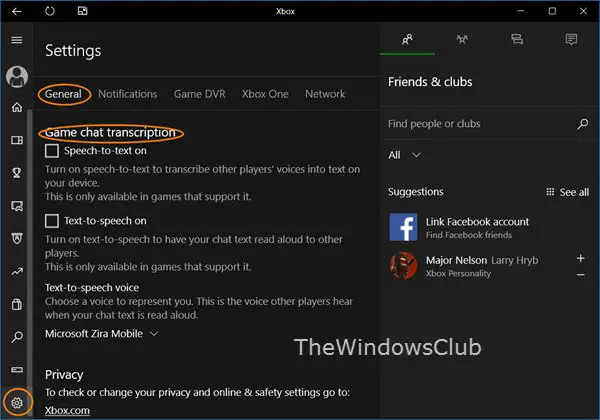600x420 pixels.
Task: Click the back arrow in title bar
Action: (x=16, y=11)
